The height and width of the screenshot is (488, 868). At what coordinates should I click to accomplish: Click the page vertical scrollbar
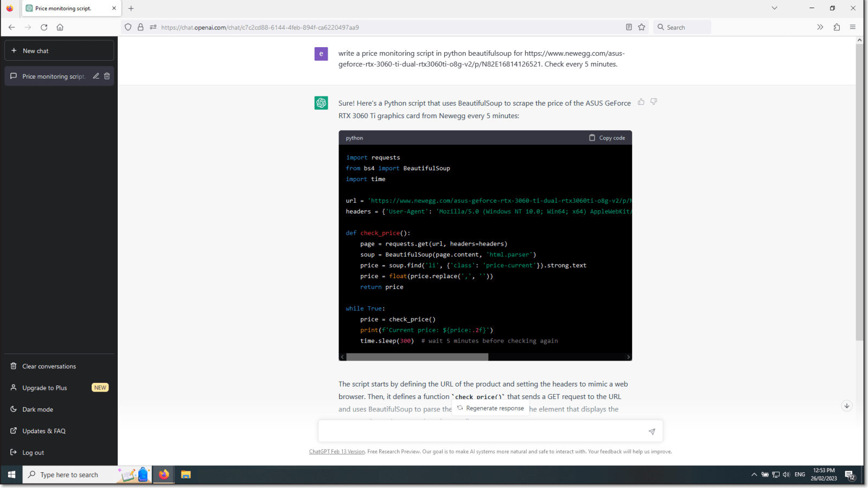pos(859,192)
